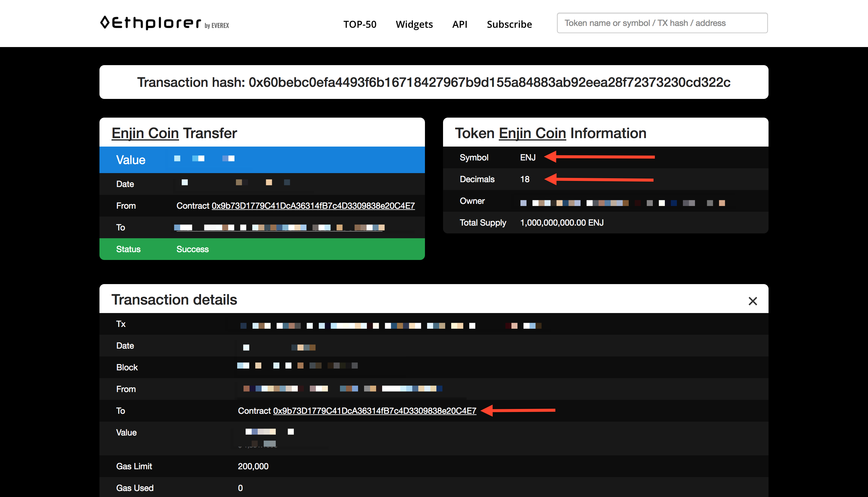This screenshot has width=868, height=497.
Task: Click the Gas Used value 0
Action: coord(240,488)
